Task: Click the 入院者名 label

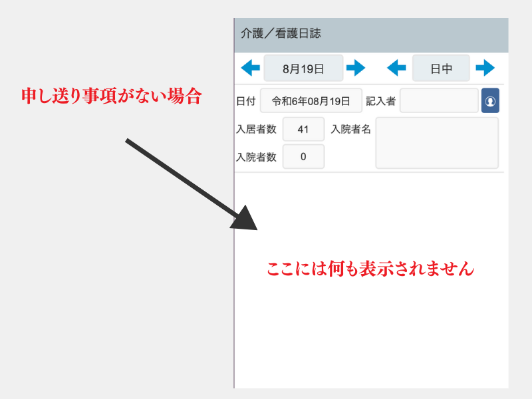Action: tap(350, 130)
